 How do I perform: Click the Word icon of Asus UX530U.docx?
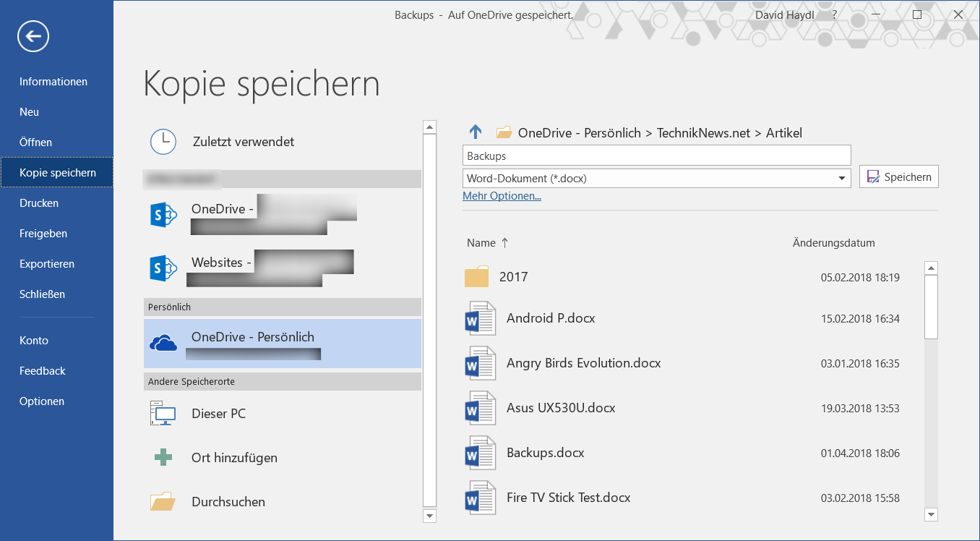[481, 408]
